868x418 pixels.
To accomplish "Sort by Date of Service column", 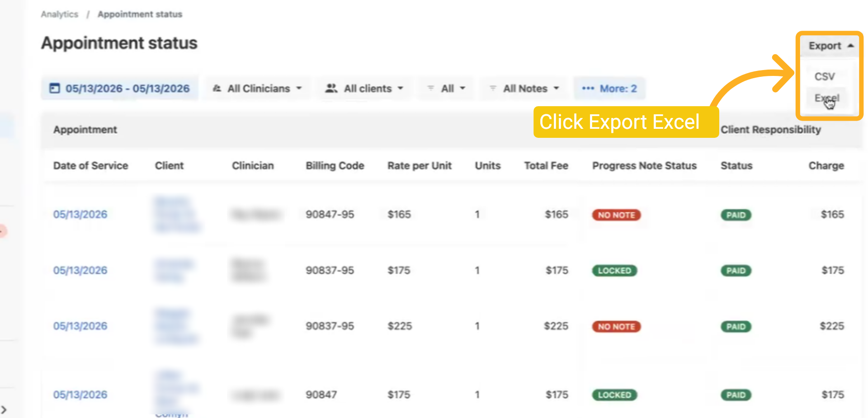I will click(x=90, y=166).
